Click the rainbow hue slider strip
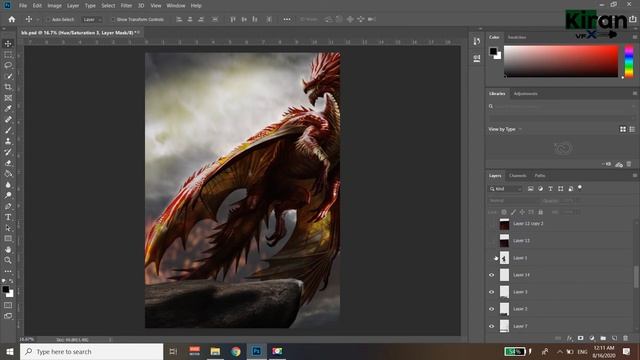The image size is (640, 360). coord(629,62)
